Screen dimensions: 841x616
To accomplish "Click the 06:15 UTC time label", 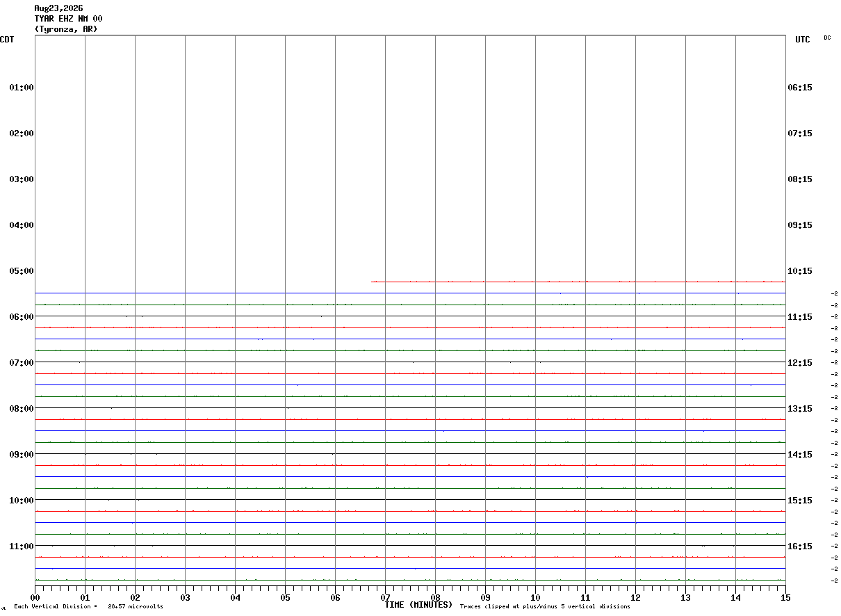I will 800,88.
